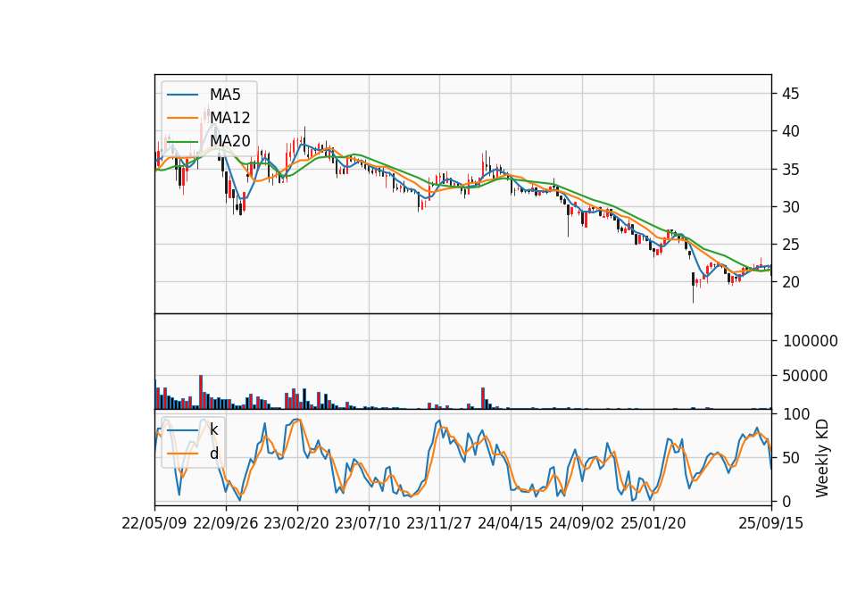857x616 pixels.
Task: Click the 22/09/26 date tick label
Action: click(x=226, y=523)
